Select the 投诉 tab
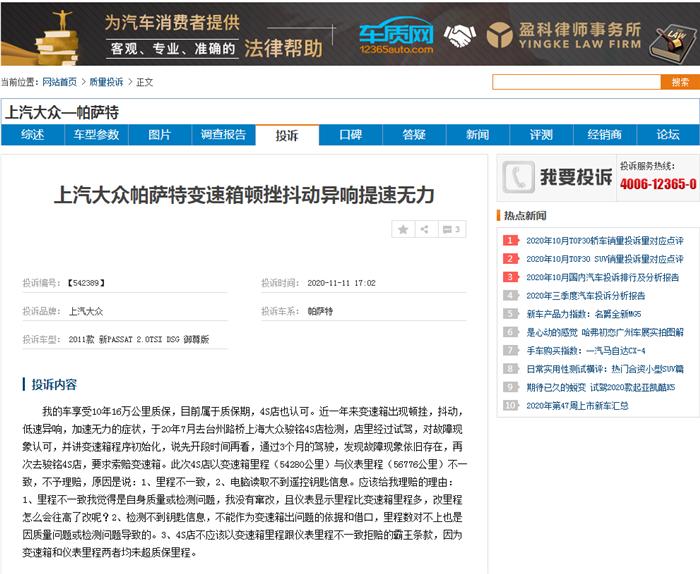 [287, 135]
